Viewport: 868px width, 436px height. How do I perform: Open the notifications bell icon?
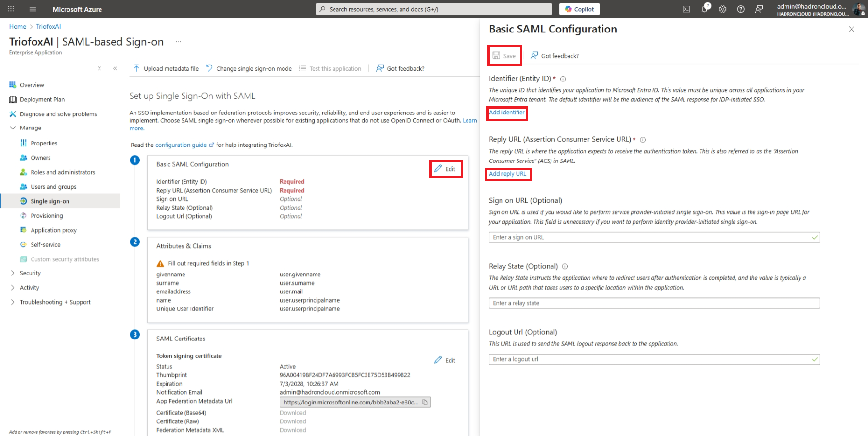click(x=705, y=9)
